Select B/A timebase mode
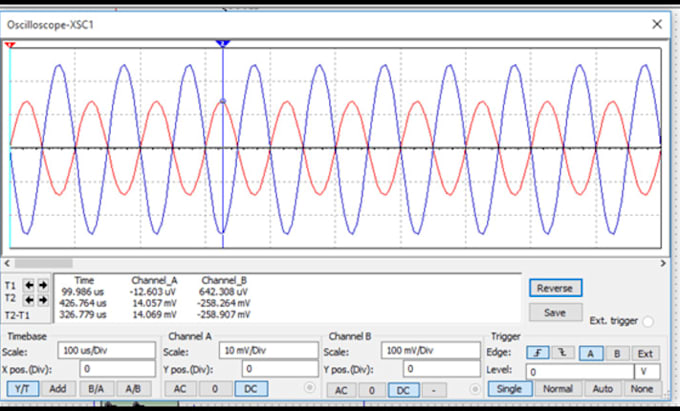 96,389
